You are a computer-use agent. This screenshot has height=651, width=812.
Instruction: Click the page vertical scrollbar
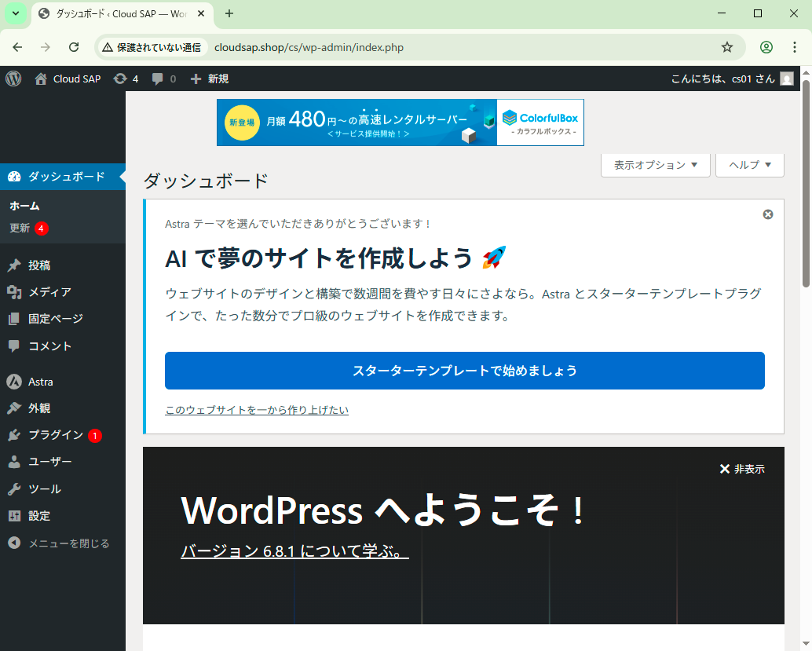[806, 183]
